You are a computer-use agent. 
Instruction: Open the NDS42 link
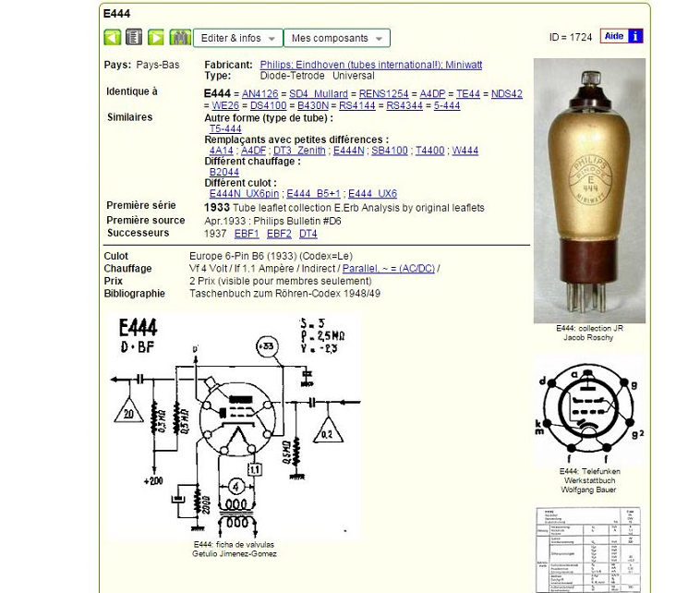(x=507, y=94)
